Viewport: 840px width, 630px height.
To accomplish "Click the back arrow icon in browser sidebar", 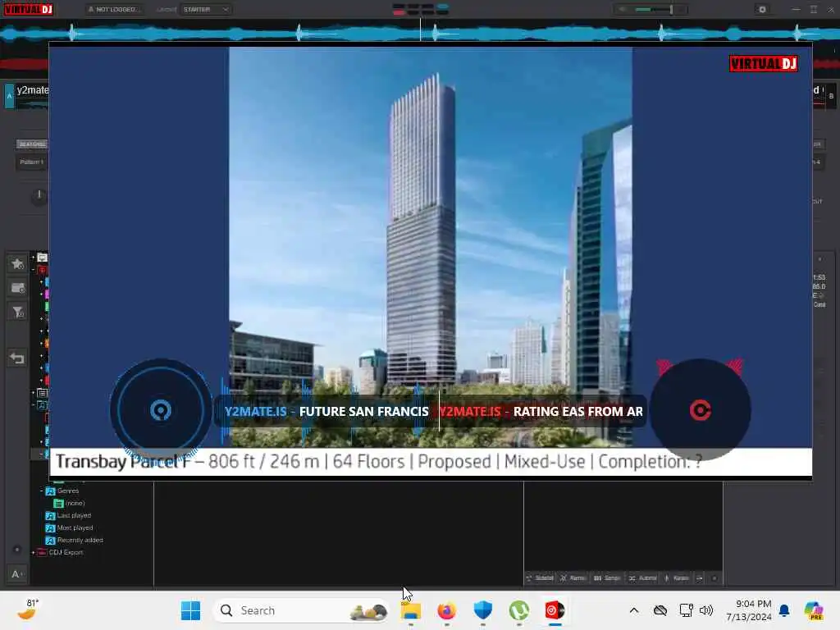I will point(17,358).
